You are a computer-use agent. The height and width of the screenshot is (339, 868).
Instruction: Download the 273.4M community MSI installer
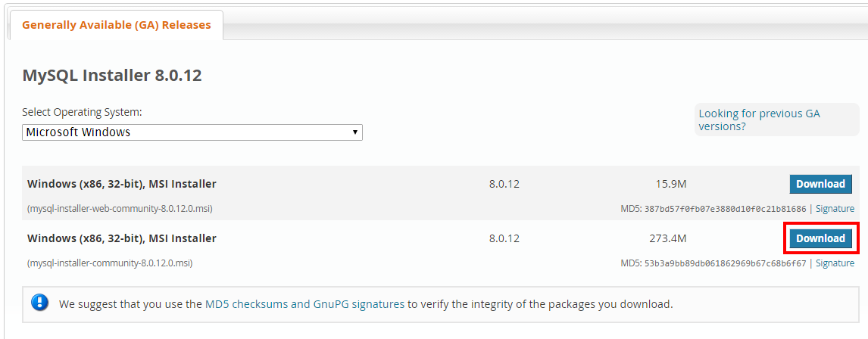(x=820, y=238)
